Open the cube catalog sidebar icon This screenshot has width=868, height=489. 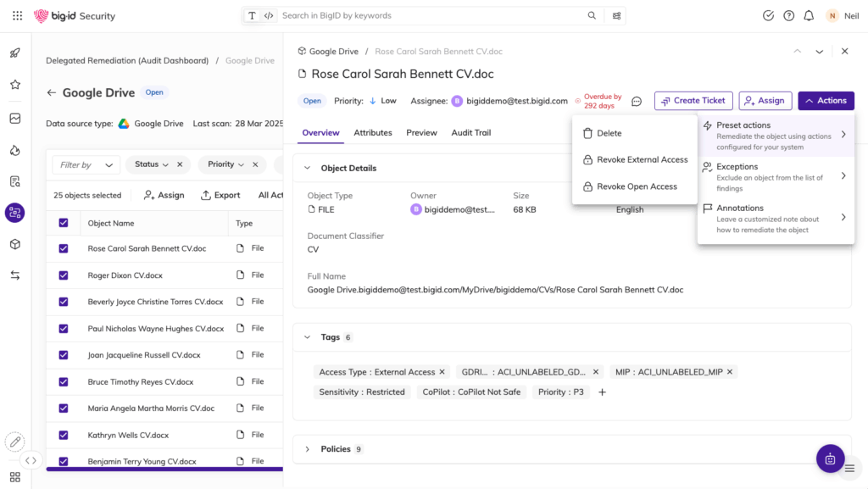pyautogui.click(x=15, y=244)
